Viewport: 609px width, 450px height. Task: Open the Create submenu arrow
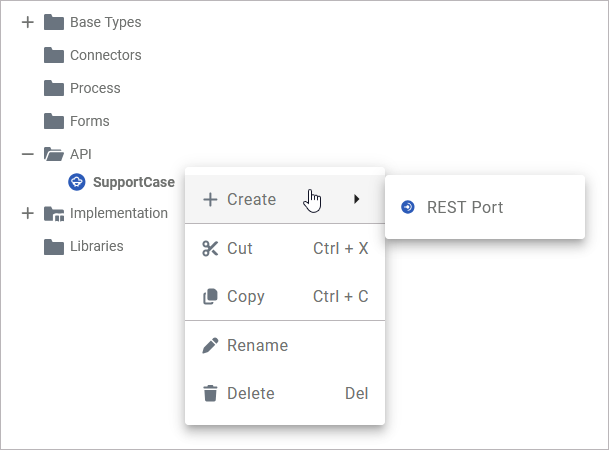click(357, 200)
